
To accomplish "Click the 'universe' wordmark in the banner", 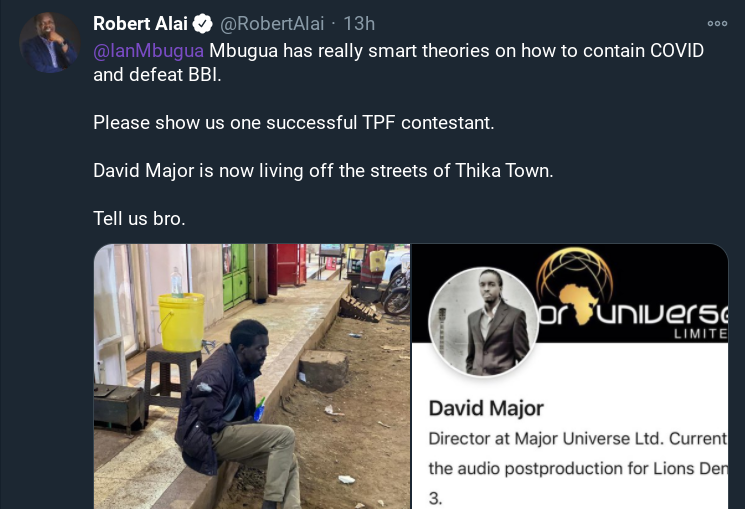I will (661, 313).
